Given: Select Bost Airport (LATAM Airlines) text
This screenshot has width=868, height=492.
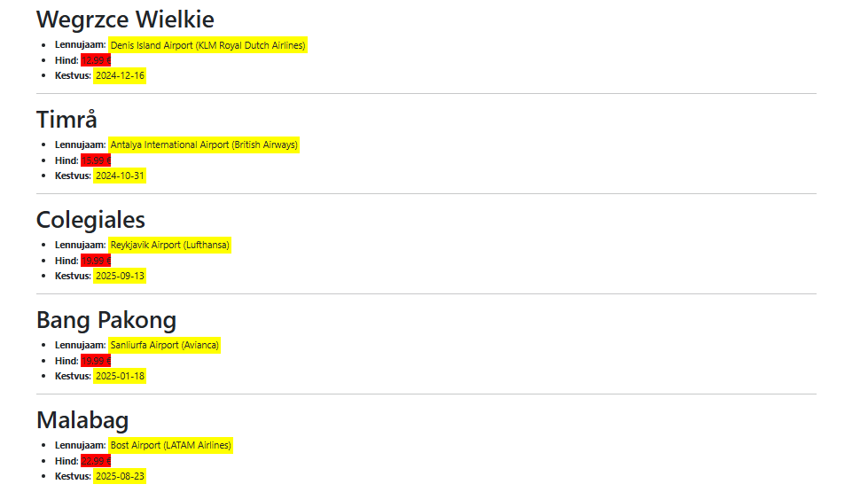Looking at the screenshot, I should (x=170, y=445).
